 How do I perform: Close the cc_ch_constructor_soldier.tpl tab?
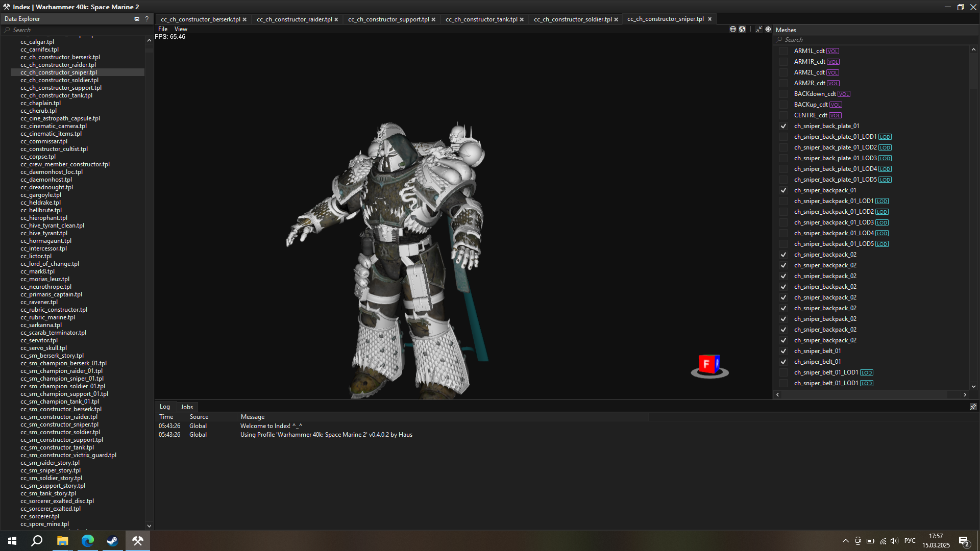coord(616,19)
